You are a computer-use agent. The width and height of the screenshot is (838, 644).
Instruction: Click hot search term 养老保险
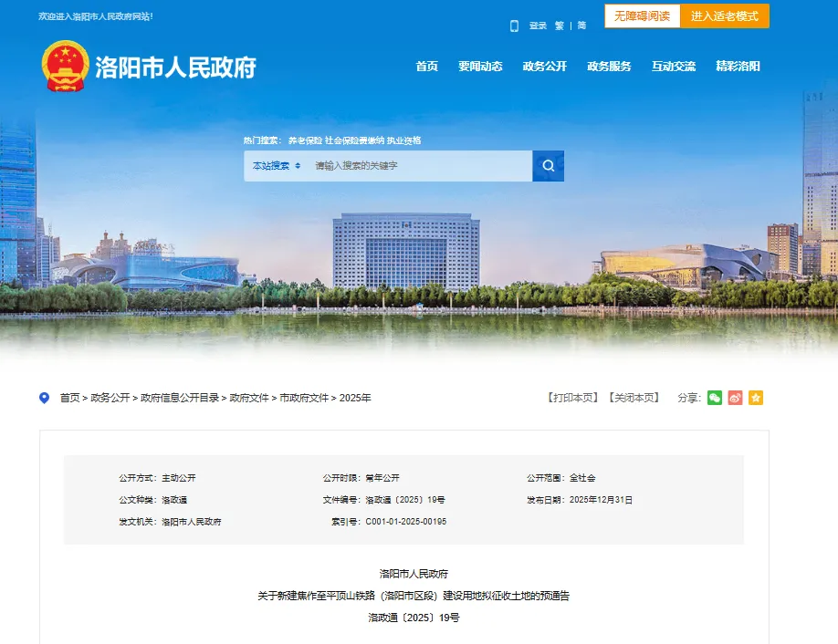tap(305, 140)
